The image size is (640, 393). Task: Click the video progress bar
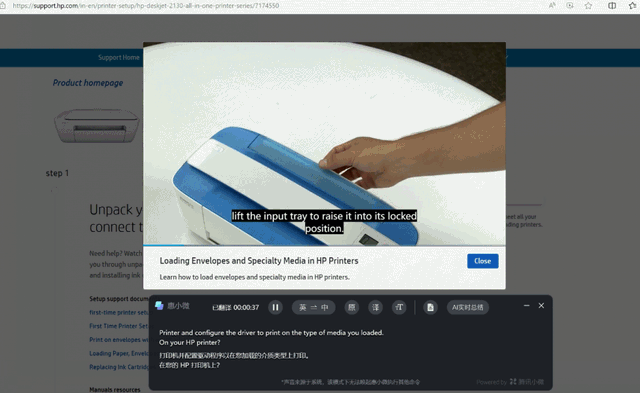(x=324, y=245)
